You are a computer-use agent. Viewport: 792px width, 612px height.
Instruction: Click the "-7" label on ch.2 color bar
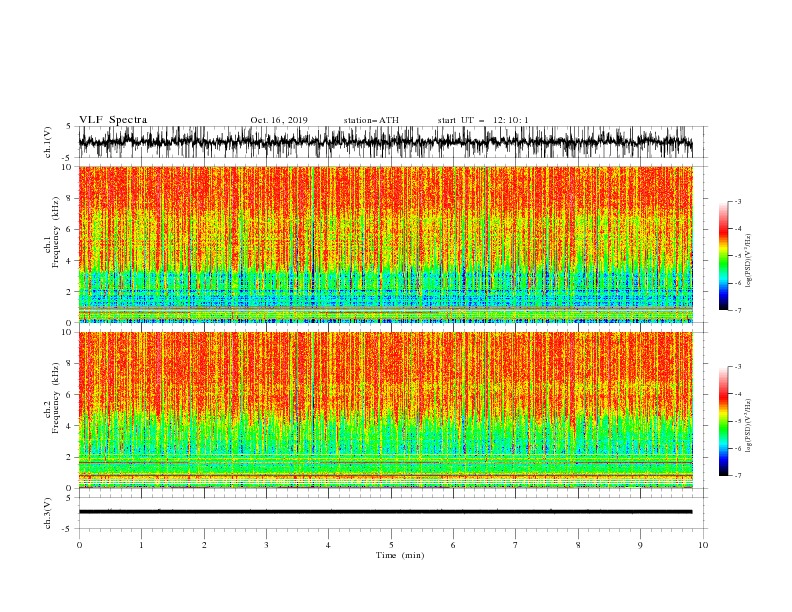point(737,475)
